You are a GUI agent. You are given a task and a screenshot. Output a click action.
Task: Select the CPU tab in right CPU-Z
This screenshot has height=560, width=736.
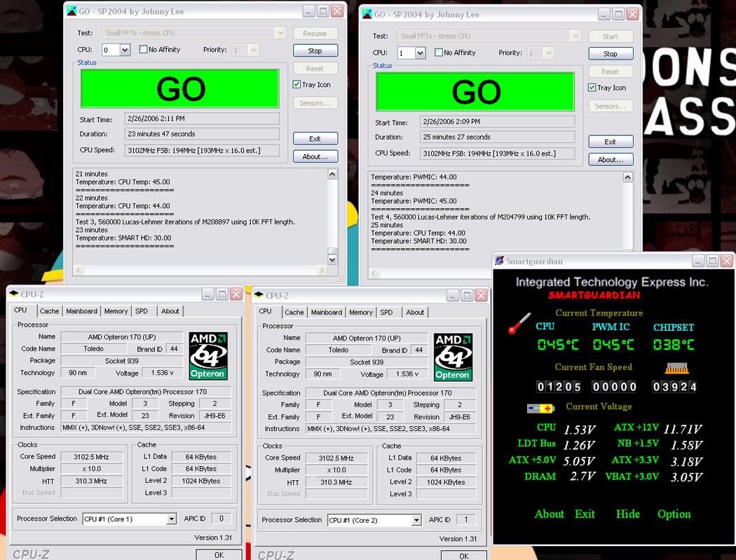pos(265,311)
